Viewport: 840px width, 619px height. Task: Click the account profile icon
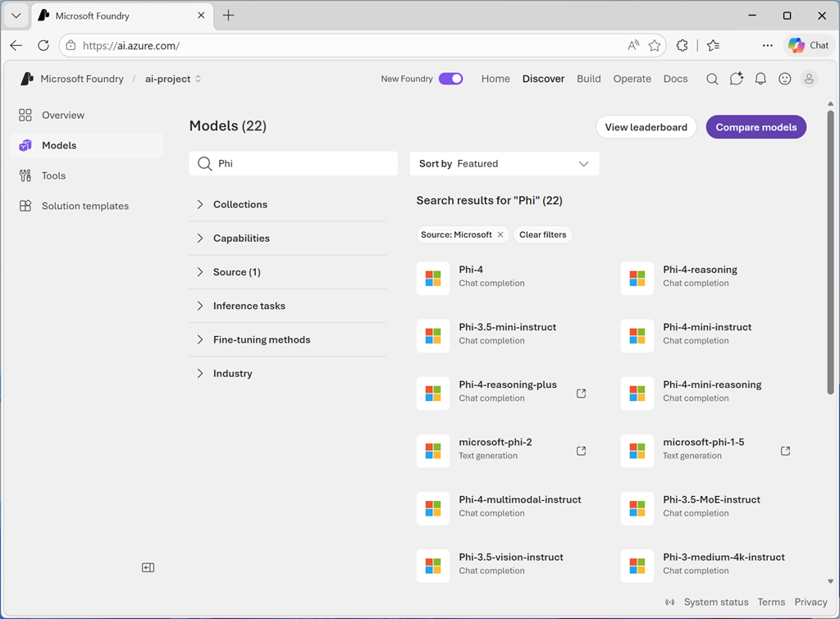809,79
